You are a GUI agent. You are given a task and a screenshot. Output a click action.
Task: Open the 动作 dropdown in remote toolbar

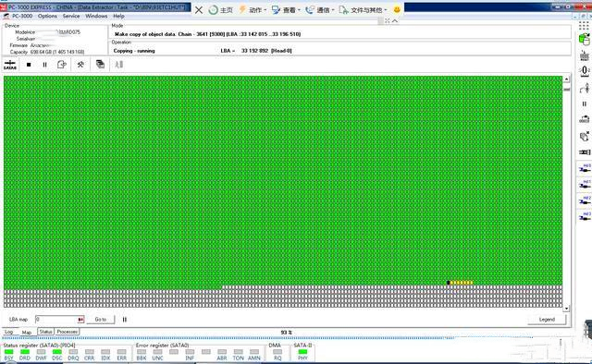pyautogui.click(x=253, y=10)
